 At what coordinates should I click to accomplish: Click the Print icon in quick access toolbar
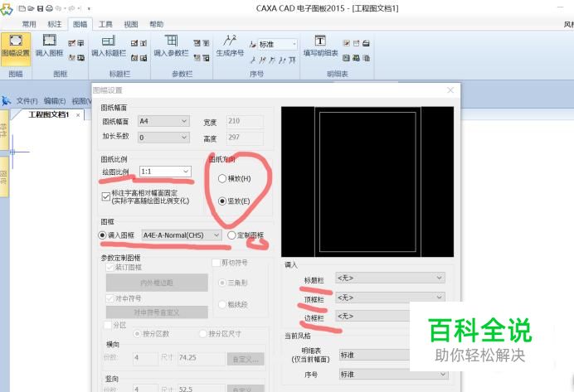click(49, 8)
